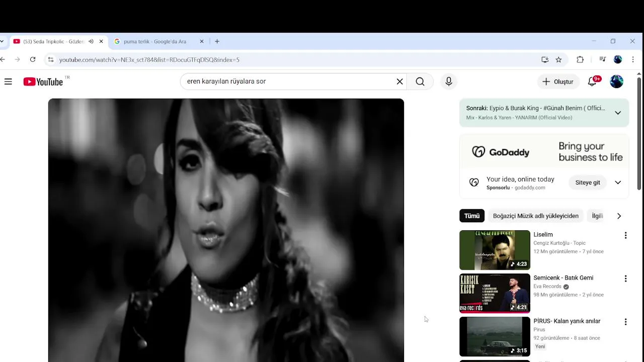Open Cengiz Kurtoğlu - Topic channel
Screen dimensions: 644x362
pos(559,243)
